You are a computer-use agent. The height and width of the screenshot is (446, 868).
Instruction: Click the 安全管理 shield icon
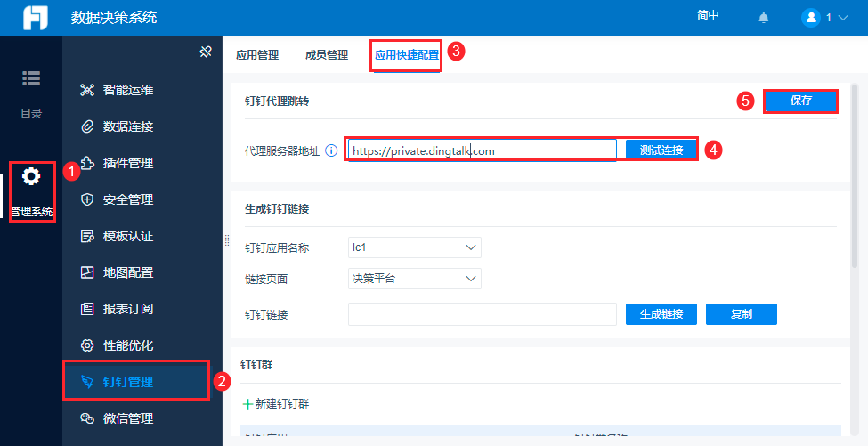pyautogui.click(x=87, y=199)
